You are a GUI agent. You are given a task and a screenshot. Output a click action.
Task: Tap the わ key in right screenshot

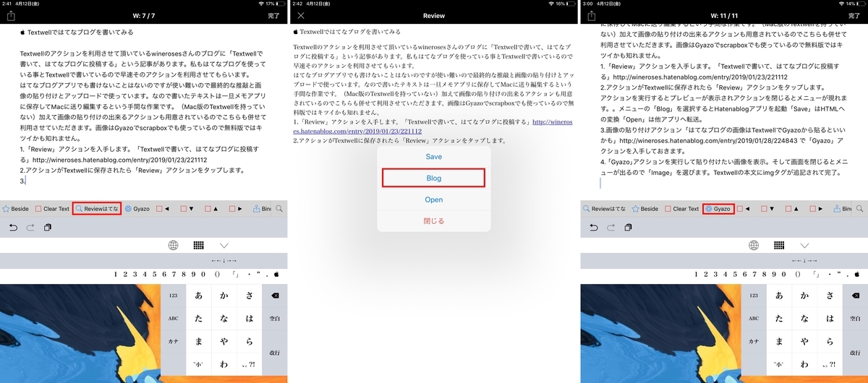804,364
